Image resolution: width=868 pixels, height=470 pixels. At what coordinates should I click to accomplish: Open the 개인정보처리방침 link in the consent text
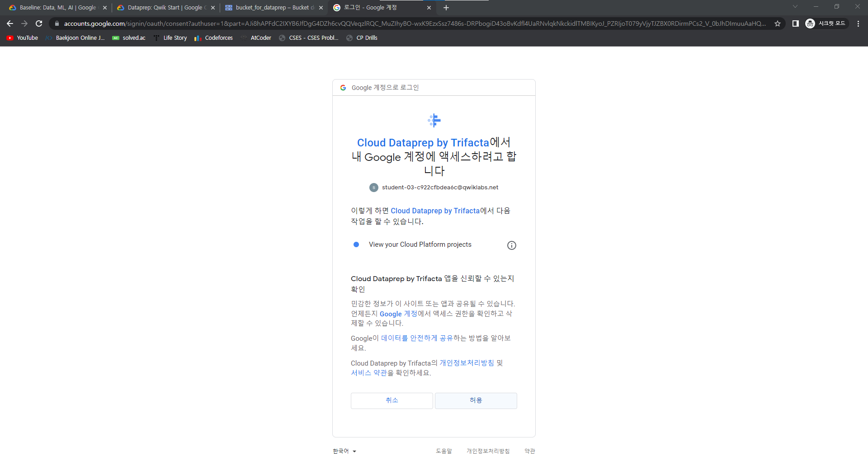pyautogui.click(x=467, y=363)
